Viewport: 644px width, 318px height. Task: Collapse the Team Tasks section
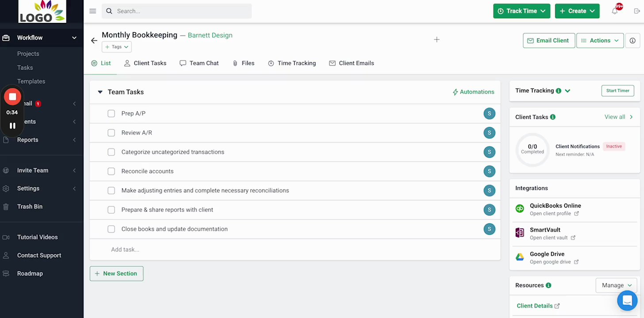[100, 92]
